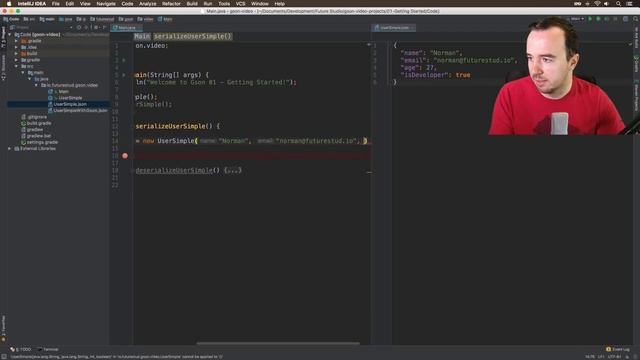Collapse the main folder
The height and width of the screenshot is (360, 640).
point(23,73)
